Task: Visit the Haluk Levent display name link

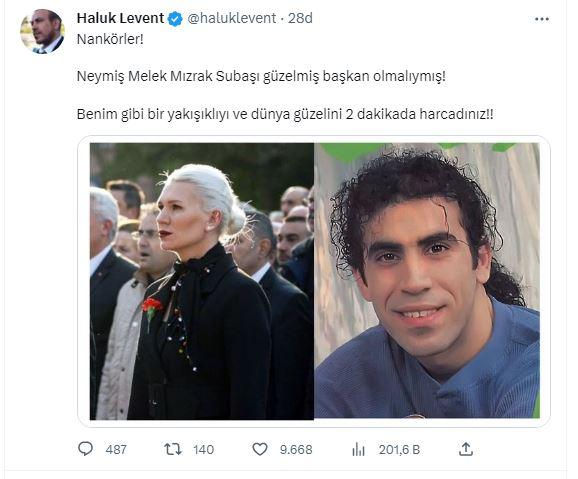Action: [120, 18]
